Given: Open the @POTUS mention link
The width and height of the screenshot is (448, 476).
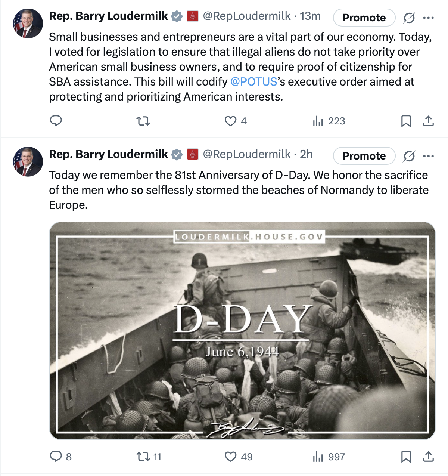Looking at the screenshot, I should [254, 82].
